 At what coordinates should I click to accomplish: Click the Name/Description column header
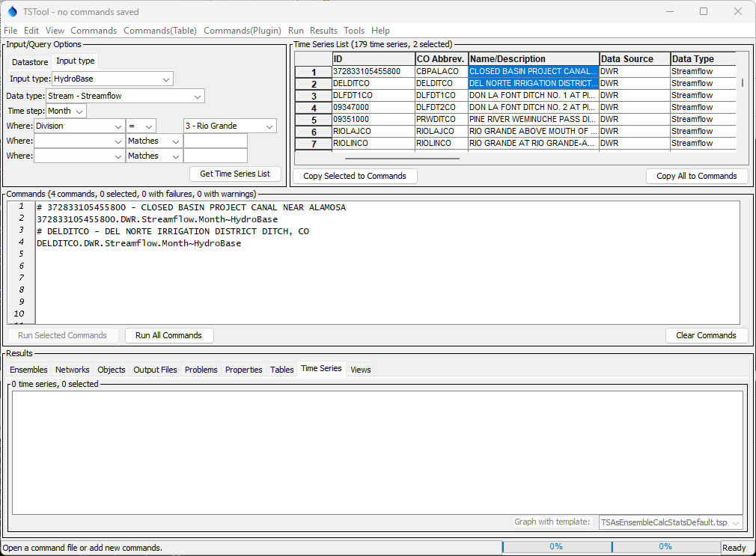coord(534,59)
